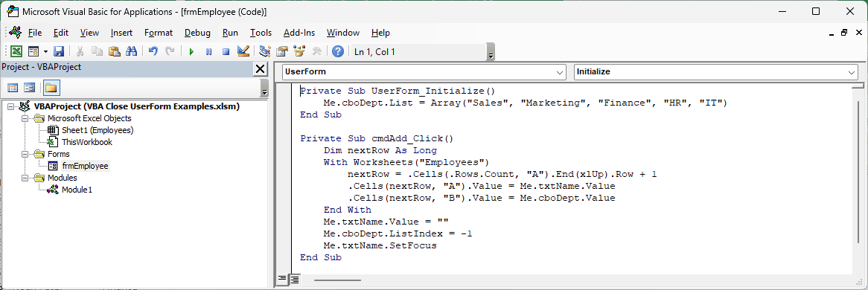
Task: Click the Paste clipboard icon
Action: (x=115, y=51)
